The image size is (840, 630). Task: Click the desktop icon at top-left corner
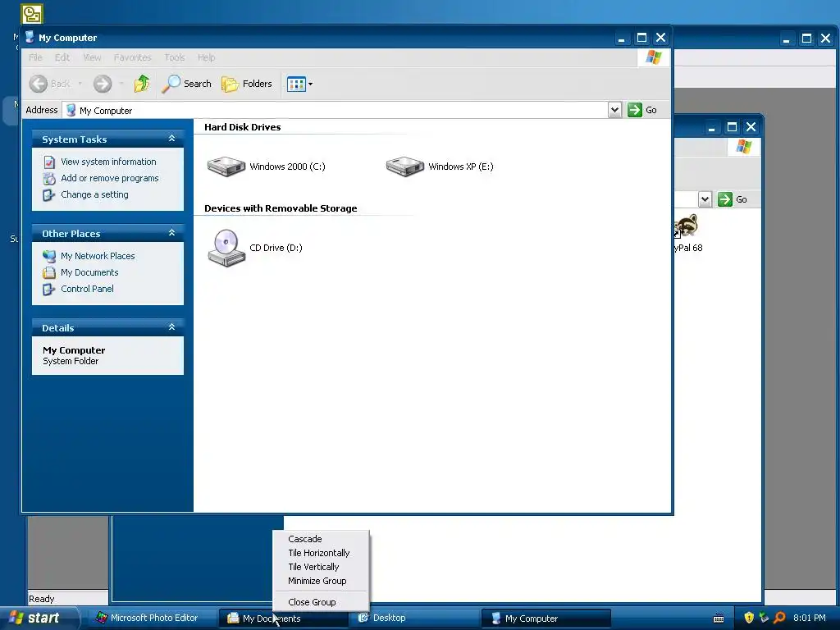click(x=32, y=13)
